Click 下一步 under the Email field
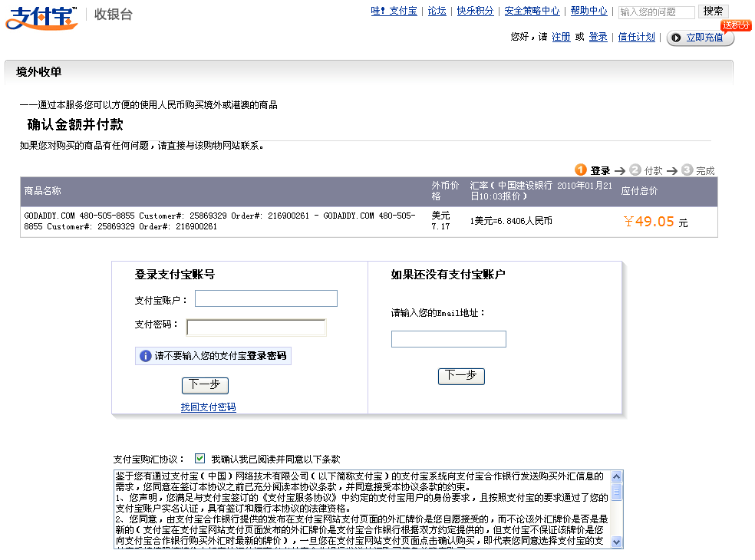 [x=461, y=376]
